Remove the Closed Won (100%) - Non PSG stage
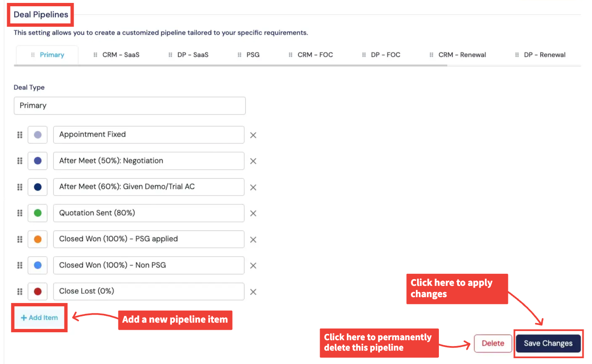This screenshot has height=364, width=592. pos(253,265)
